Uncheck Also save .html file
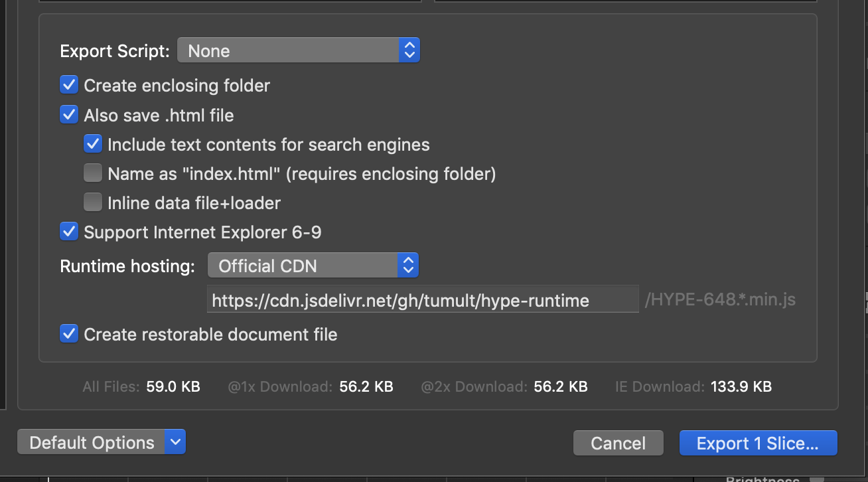Image resolution: width=868 pixels, height=482 pixels. point(69,115)
